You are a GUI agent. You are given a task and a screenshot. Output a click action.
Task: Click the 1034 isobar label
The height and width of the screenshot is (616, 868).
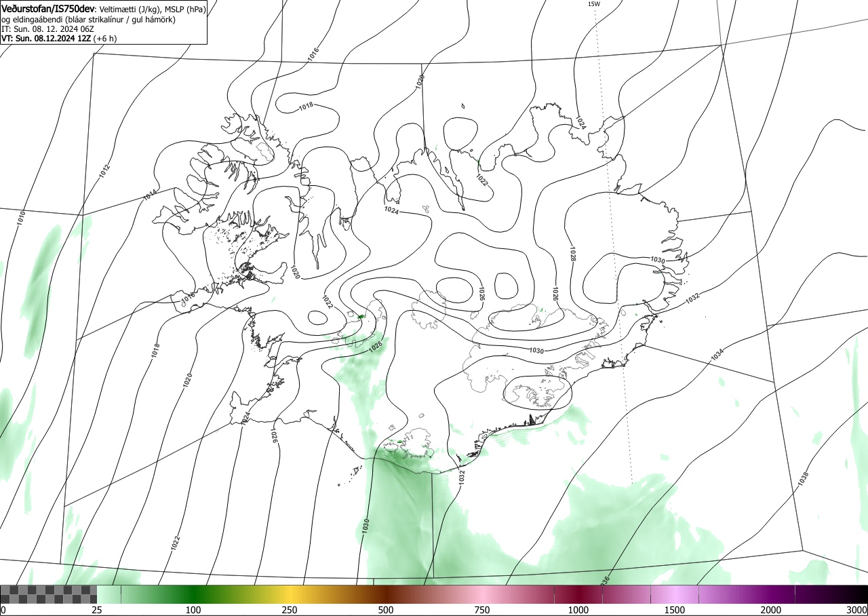click(x=717, y=354)
